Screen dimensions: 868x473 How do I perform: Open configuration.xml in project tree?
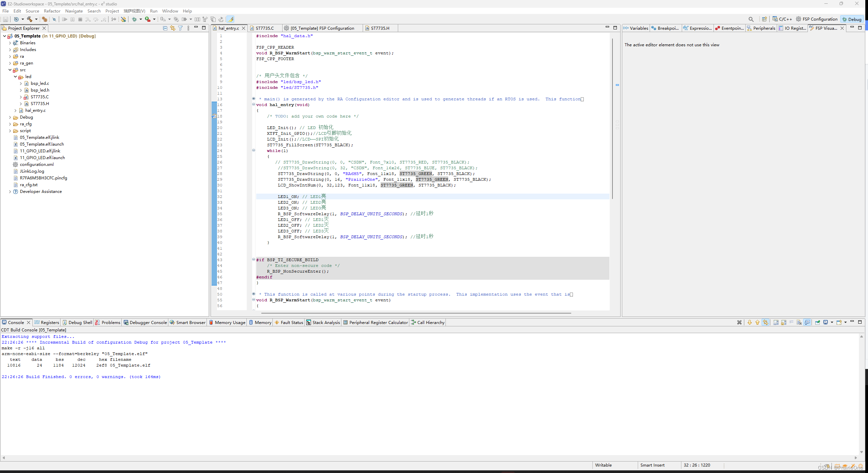point(37,165)
